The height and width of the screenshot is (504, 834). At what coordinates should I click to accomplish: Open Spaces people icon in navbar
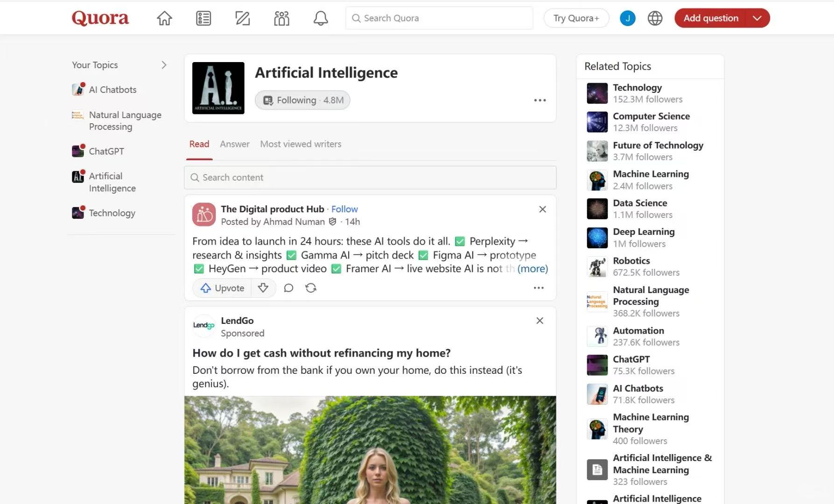[x=281, y=18]
